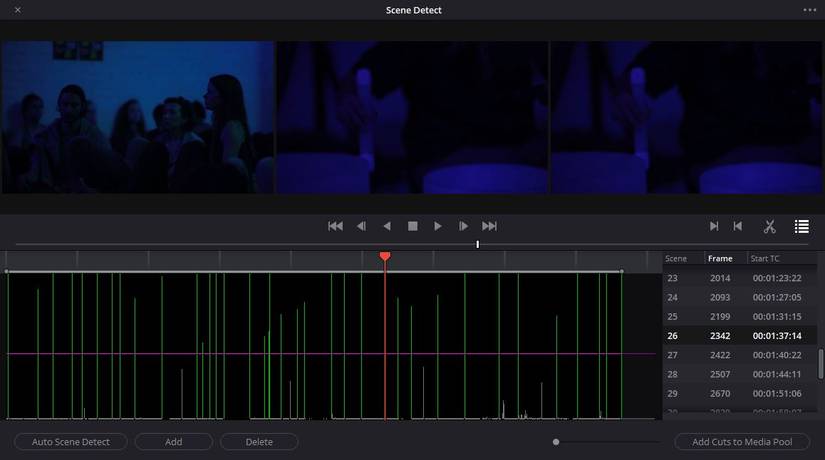Step back one frame
This screenshot has width=825, height=460.
(361, 226)
